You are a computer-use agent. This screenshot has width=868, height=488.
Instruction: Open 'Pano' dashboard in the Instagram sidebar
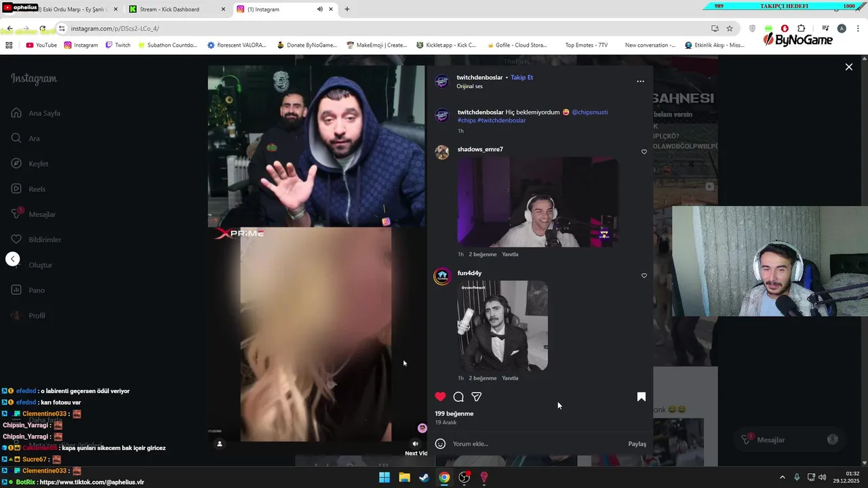pos(28,290)
